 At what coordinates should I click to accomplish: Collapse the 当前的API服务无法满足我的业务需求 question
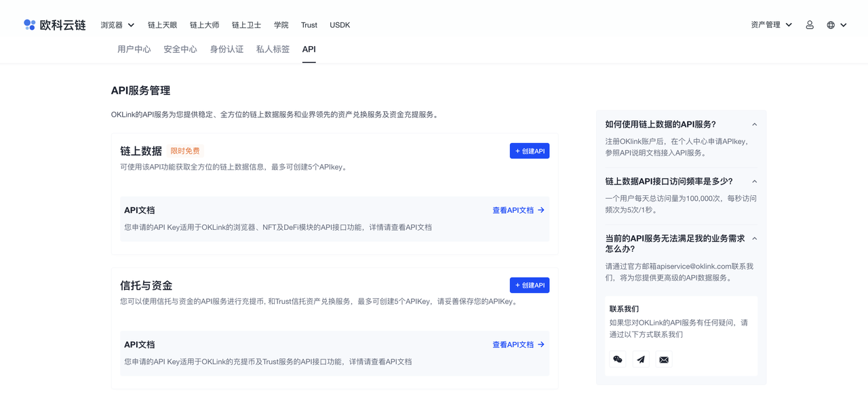click(x=754, y=238)
